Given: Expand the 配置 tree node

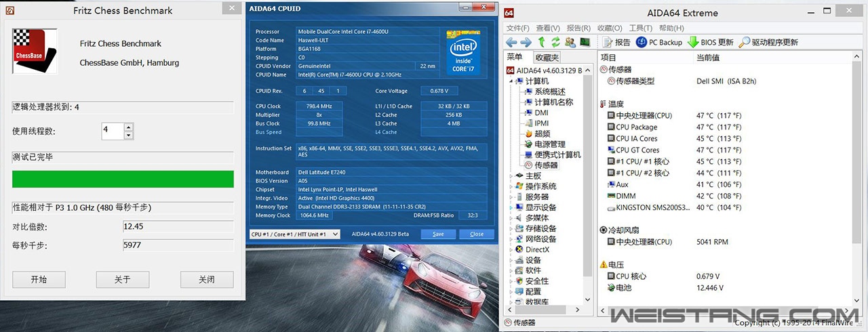Looking at the screenshot, I should [x=511, y=291].
